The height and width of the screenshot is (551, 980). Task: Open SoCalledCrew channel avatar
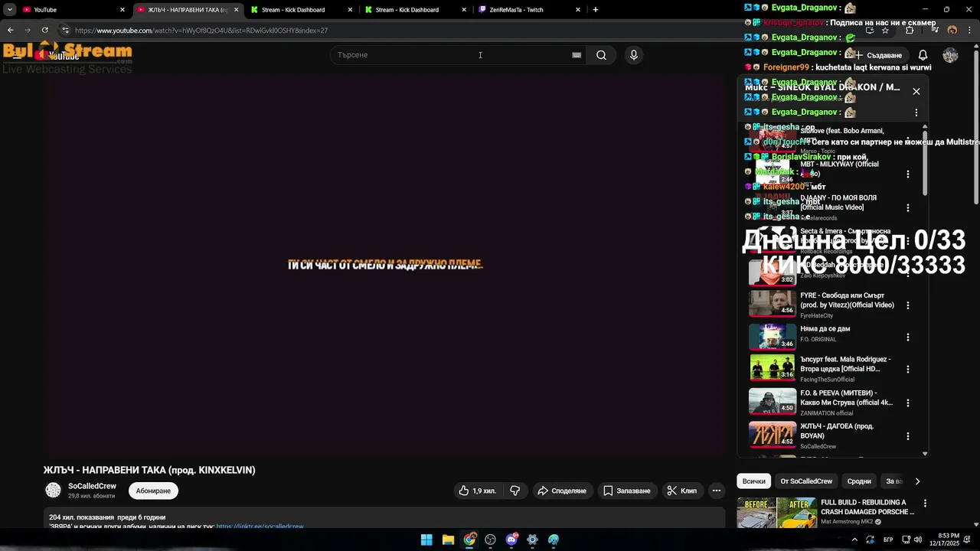(53, 490)
